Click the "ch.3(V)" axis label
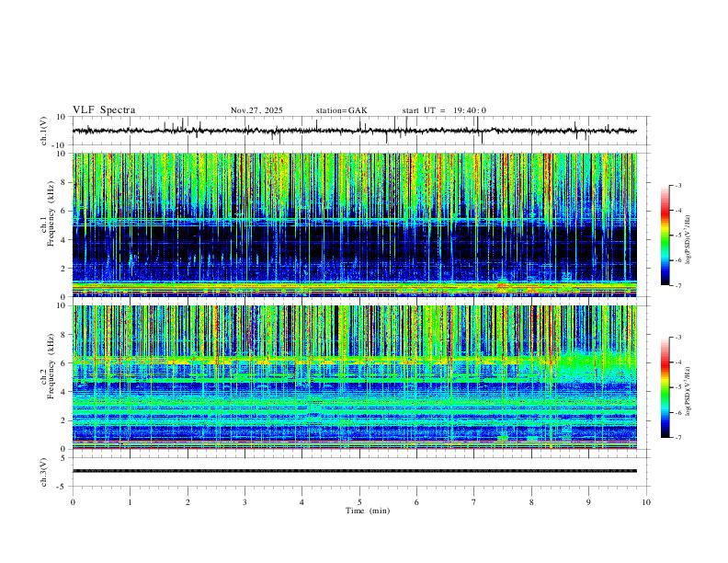728x563 pixels. coord(44,472)
